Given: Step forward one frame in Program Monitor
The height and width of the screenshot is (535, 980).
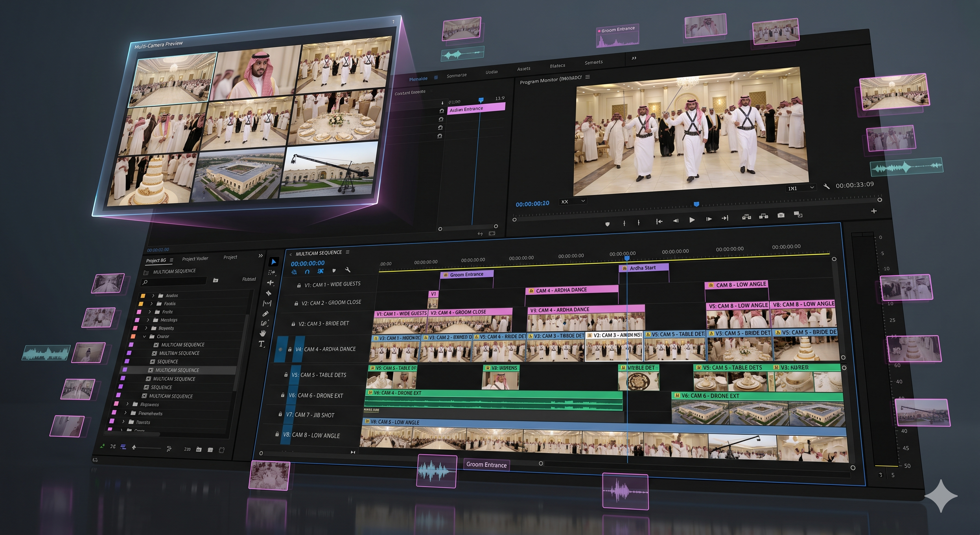Looking at the screenshot, I should point(709,219).
